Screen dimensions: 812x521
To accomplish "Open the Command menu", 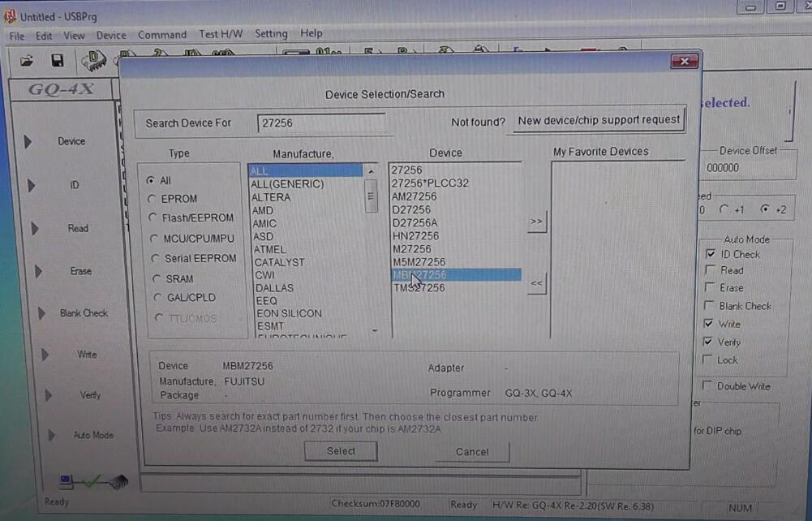I will tap(162, 35).
